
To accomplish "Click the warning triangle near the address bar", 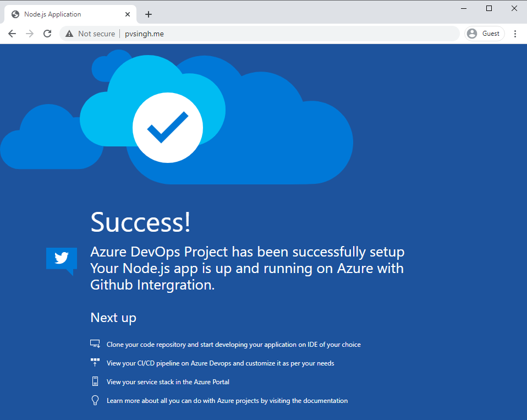I will (x=69, y=33).
